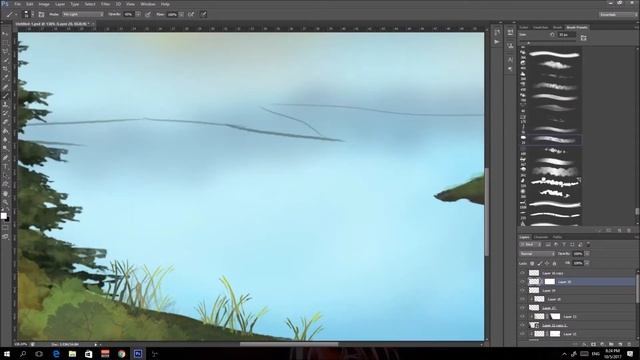Click the canvas vertical scrollbar
The image size is (640, 360).
(487, 212)
